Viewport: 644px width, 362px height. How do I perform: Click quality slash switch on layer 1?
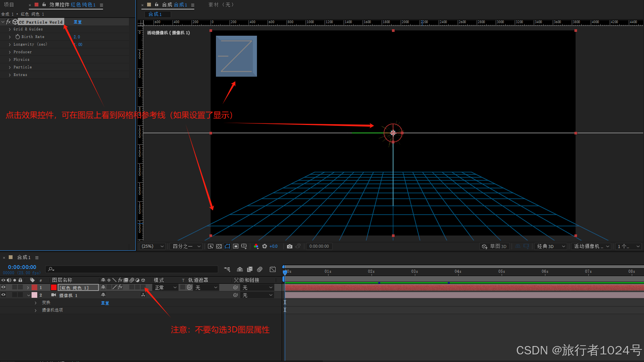click(x=114, y=287)
